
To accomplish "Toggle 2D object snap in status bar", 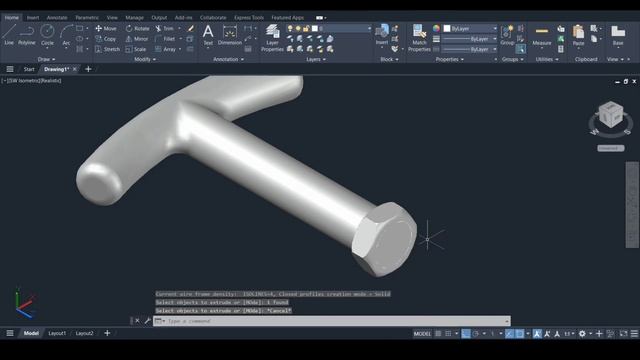I will click(x=520, y=333).
